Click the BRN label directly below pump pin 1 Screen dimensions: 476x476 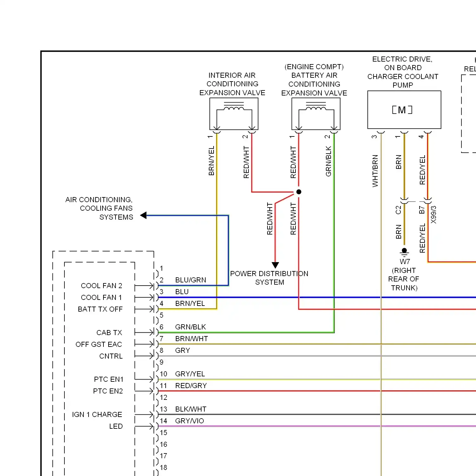[x=399, y=162]
